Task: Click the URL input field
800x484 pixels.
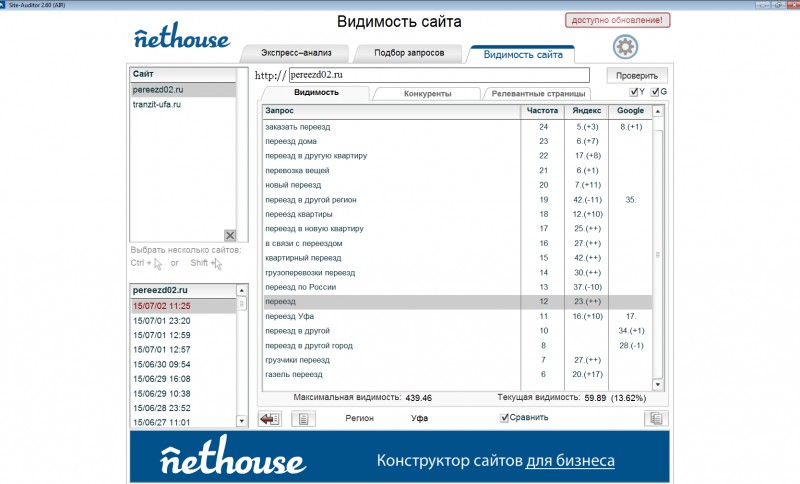Action: tap(439, 75)
